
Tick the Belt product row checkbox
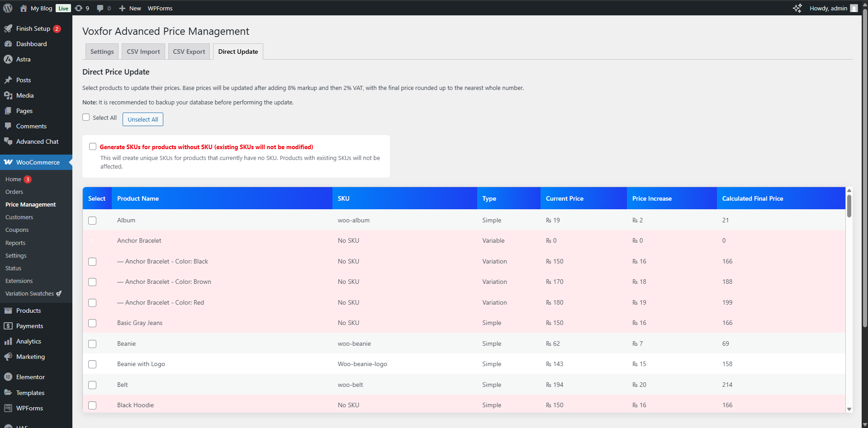(x=92, y=385)
